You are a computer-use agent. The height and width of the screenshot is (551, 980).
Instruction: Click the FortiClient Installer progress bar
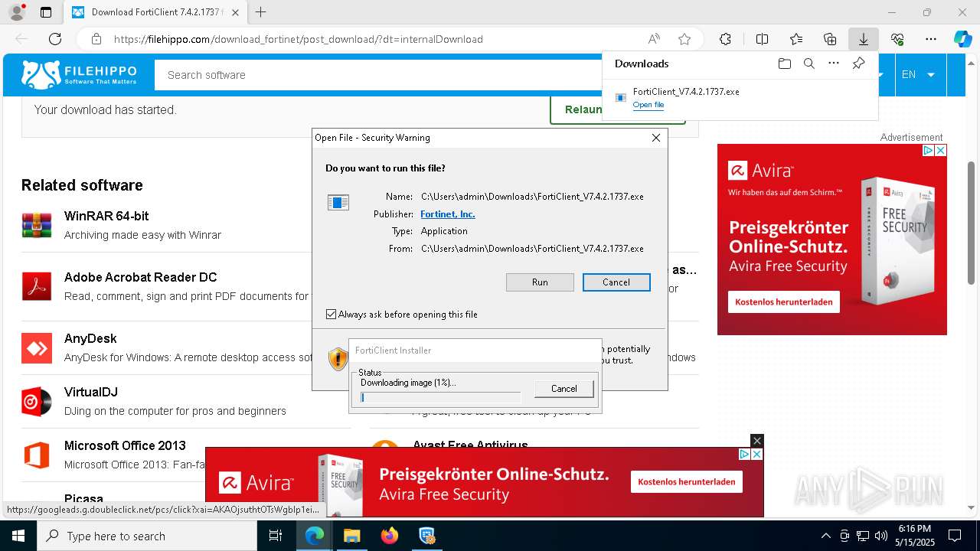click(x=440, y=397)
